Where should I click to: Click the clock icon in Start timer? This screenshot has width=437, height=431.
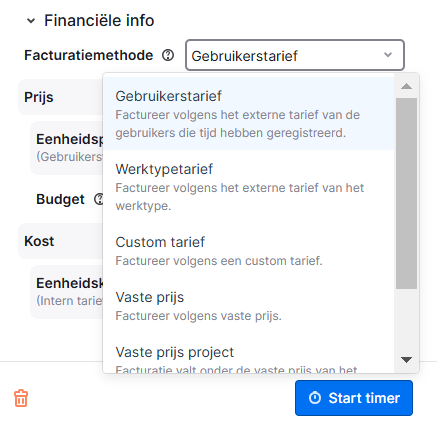315,398
